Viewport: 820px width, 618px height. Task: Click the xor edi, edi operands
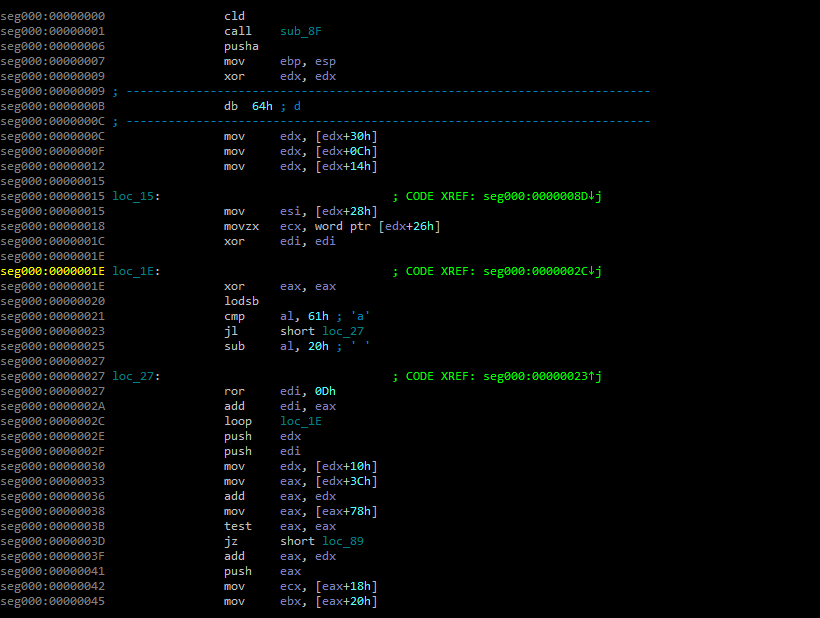click(308, 241)
